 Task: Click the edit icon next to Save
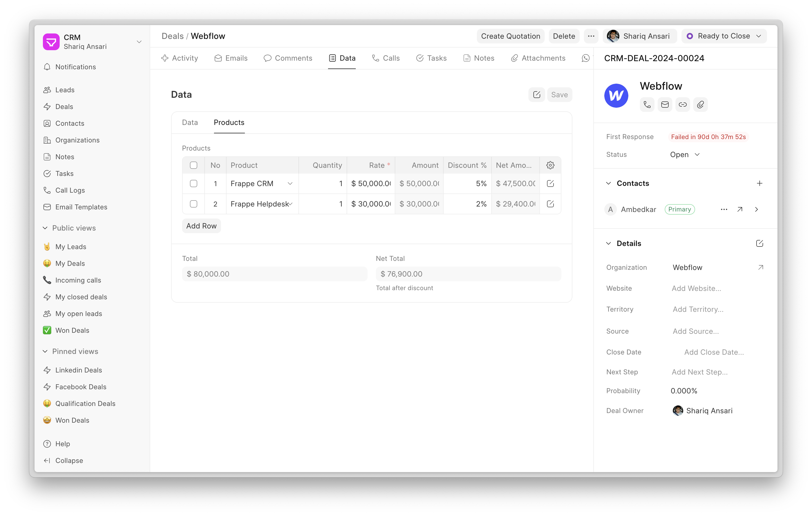click(537, 95)
